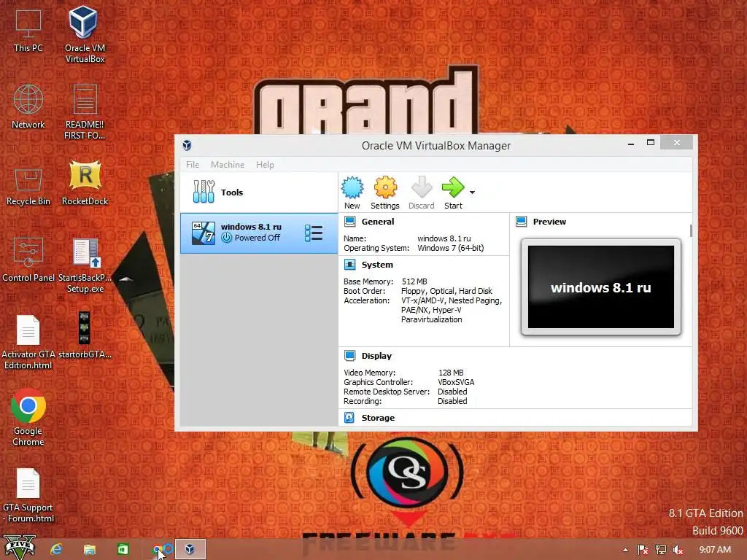Minimize the VirtualBox Manager window
The height and width of the screenshot is (560, 747).
tap(631, 143)
